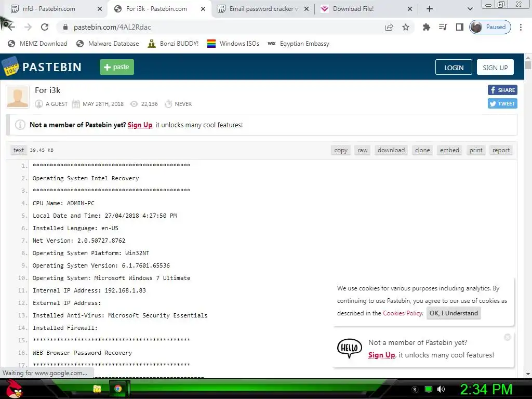Open Chrome three-dot menu

tap(521, 27)
